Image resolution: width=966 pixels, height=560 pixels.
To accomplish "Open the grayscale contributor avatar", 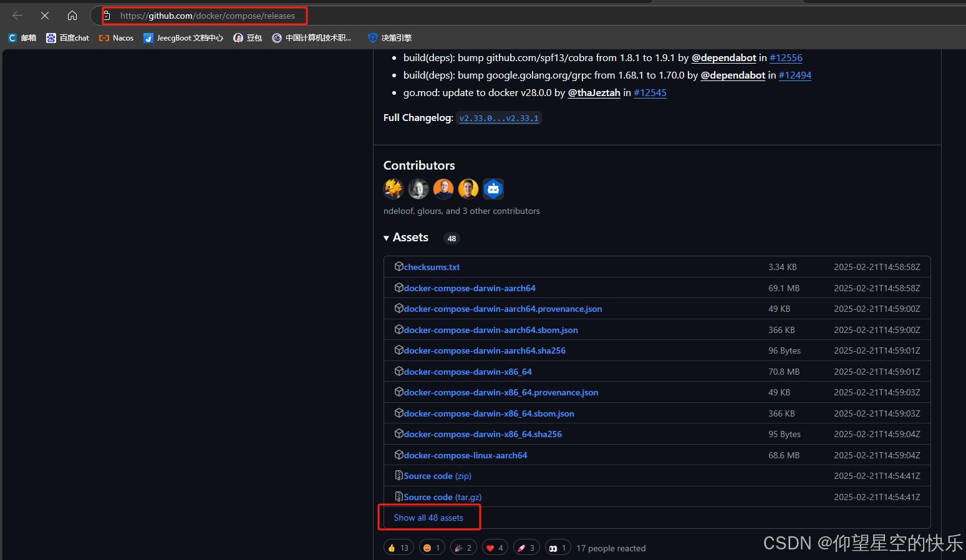I will point(418,188).
